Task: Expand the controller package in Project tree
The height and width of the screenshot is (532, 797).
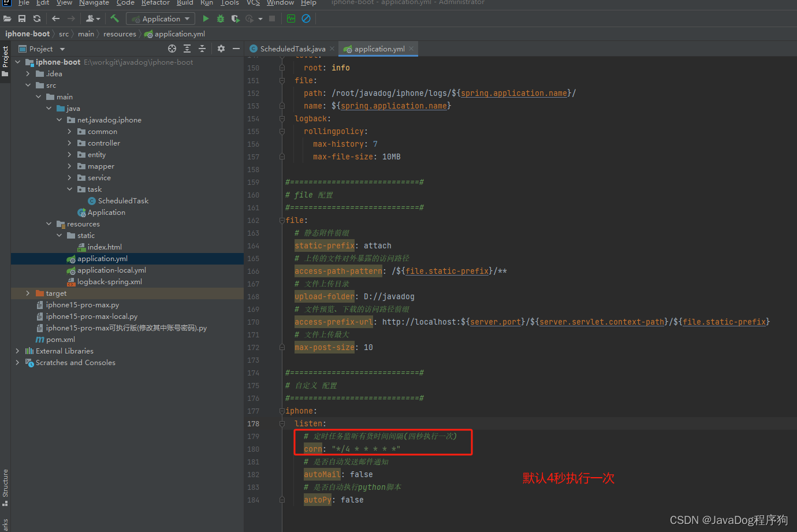Action: (69, 143)
